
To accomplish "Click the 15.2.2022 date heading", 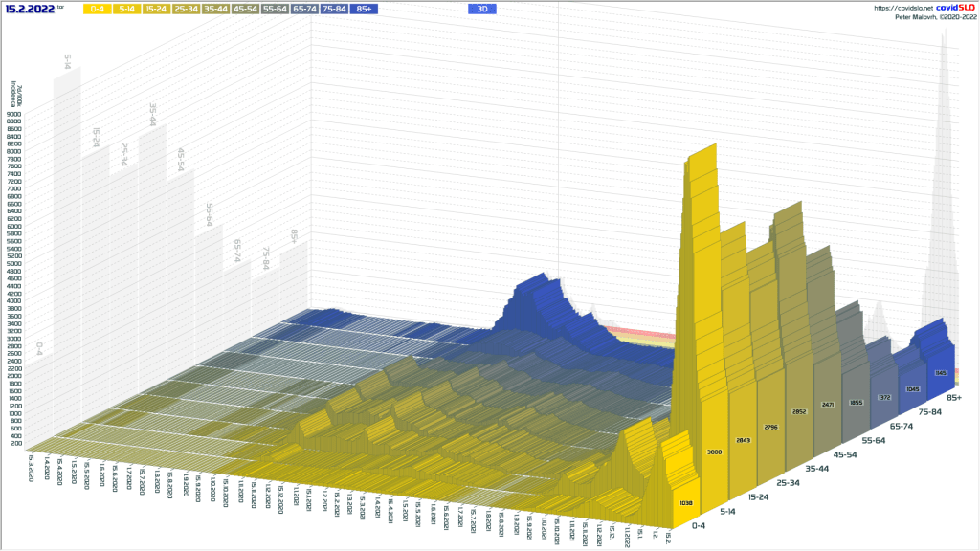I will coord(30,8).
